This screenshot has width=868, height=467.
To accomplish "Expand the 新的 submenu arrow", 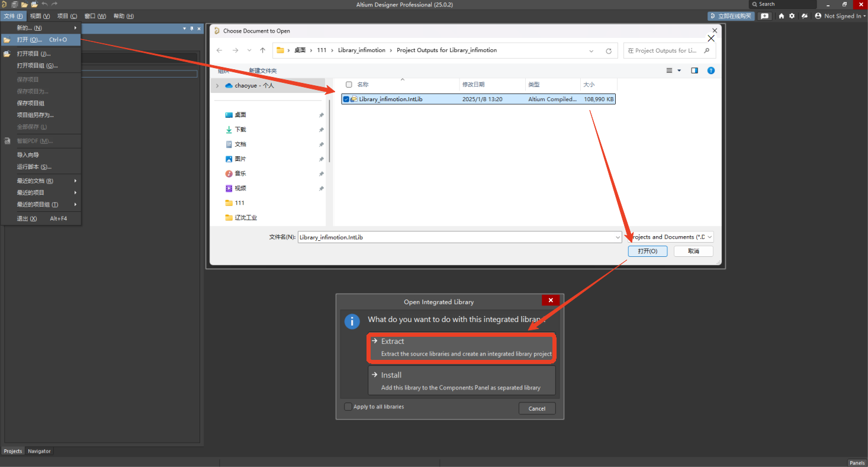I will click(75, 28).
